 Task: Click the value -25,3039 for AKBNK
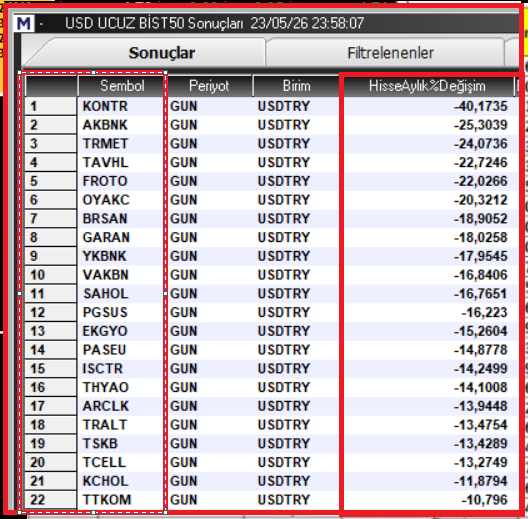[481, 125]
